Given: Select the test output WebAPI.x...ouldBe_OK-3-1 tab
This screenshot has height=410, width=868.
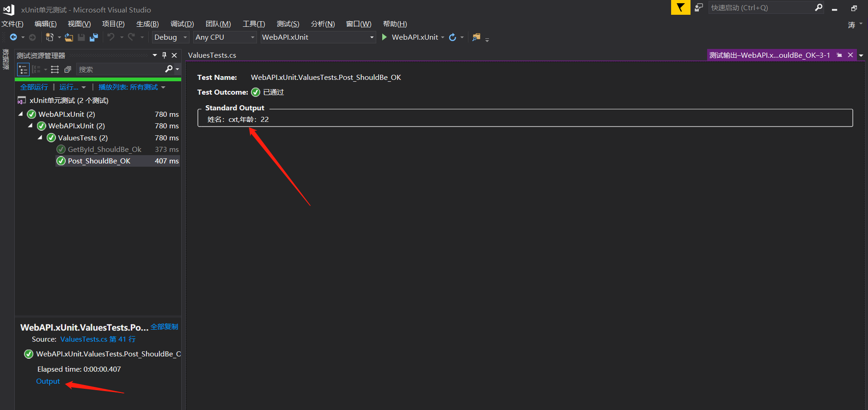Looking at the screenshot, I should tap(770, 55).
